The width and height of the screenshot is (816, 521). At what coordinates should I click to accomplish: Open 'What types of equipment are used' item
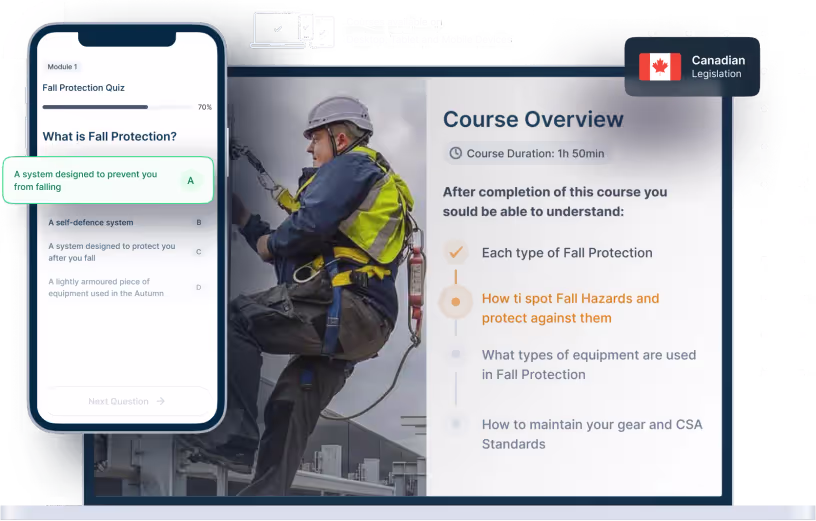tap(589, 364)
